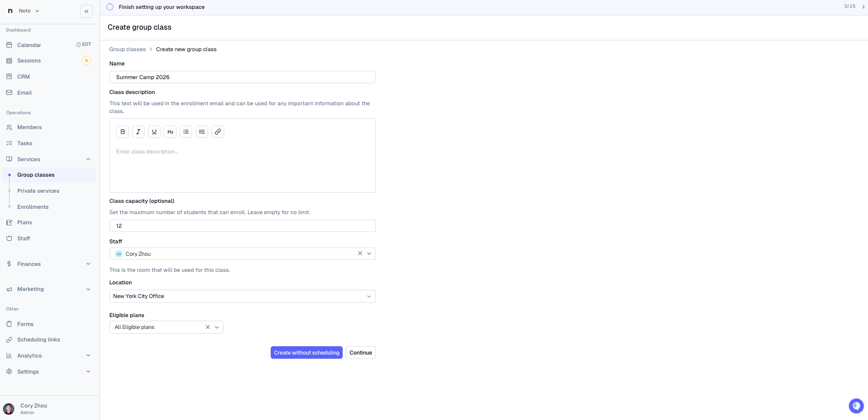Viewport: 868px width, 420px height.
Task: Click Cory Zhou profile avatar
Action: point(9,409)
